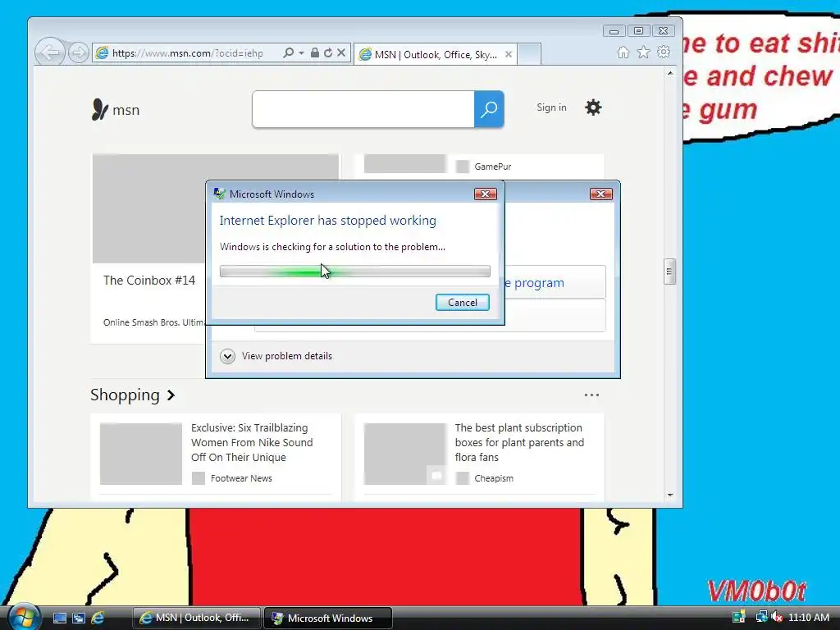
Task: Select the MSN | Outlook, Office tab
Action: click(x=436, y=54)
